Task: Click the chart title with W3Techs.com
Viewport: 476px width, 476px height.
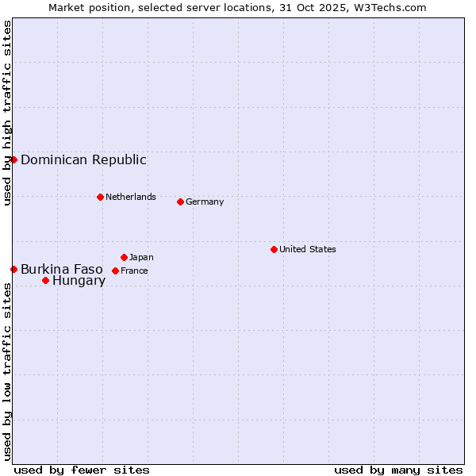Action: pyautogui.click(x=237, y=7)
